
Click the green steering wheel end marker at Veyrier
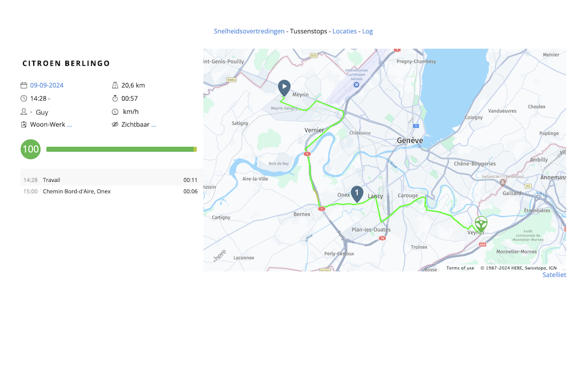click(481, 224)
